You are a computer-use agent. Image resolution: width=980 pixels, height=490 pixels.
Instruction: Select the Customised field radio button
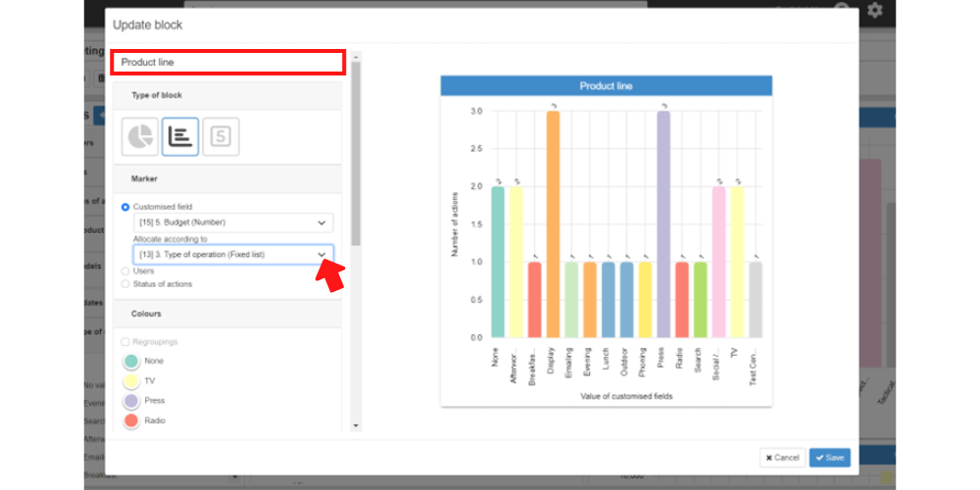pyautogui.click(x=125, y=207)
